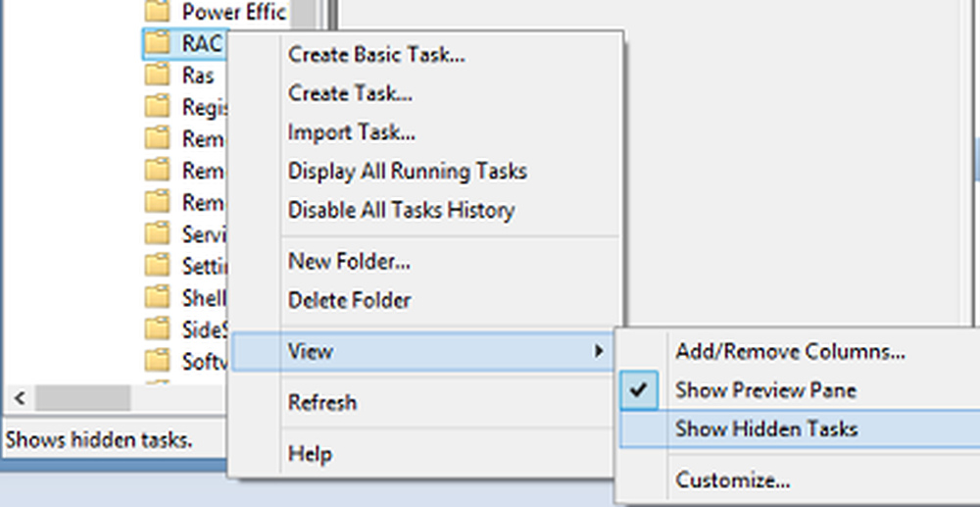The width and height of the screenshot is (980, 507).
Task: Click the horizontal scrollbar left arrow
Action: click(20, 398)
